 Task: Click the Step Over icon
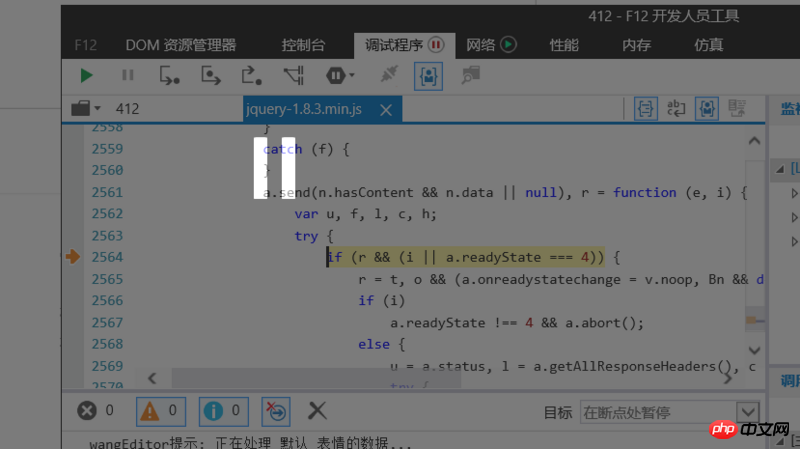[211, 75]
